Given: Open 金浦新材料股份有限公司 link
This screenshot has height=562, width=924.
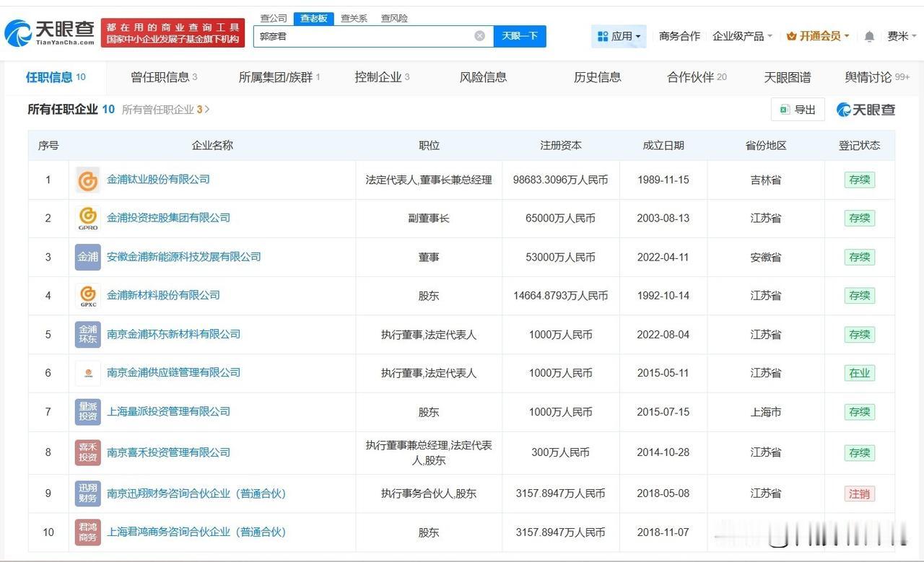Looking at the screenshot, I should coord(163,295).
